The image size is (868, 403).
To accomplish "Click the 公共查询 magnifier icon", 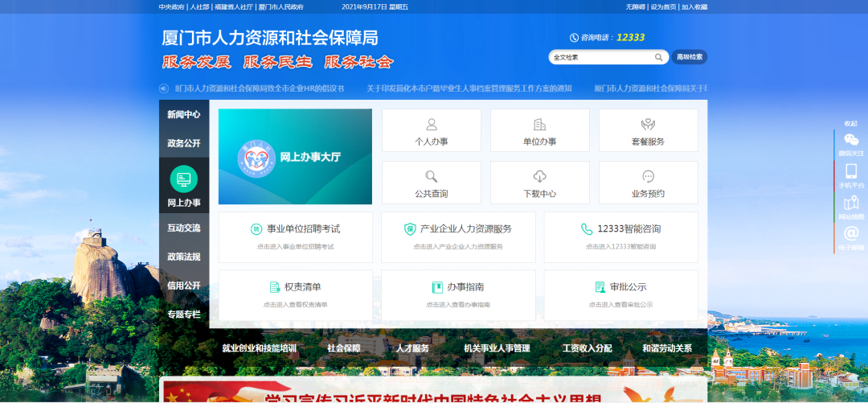I will click(x=432, y=176).
